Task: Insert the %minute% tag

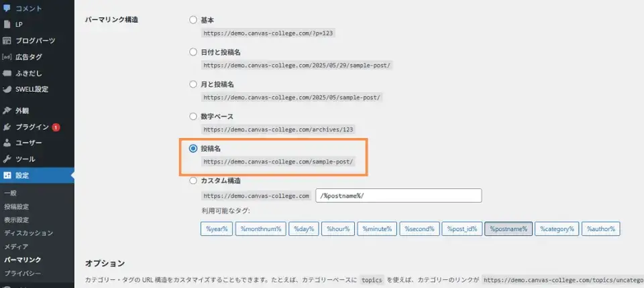Action: point(377,229)
